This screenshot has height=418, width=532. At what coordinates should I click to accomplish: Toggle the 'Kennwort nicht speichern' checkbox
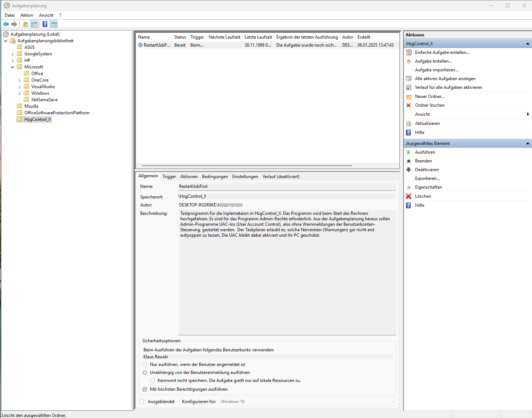pos(153,380)
